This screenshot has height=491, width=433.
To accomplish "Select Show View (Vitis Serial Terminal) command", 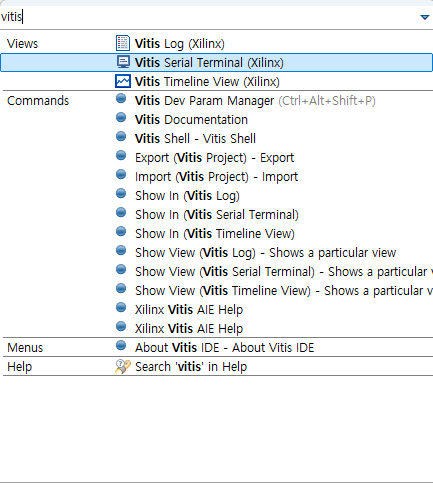I will [x=284, y=272].
